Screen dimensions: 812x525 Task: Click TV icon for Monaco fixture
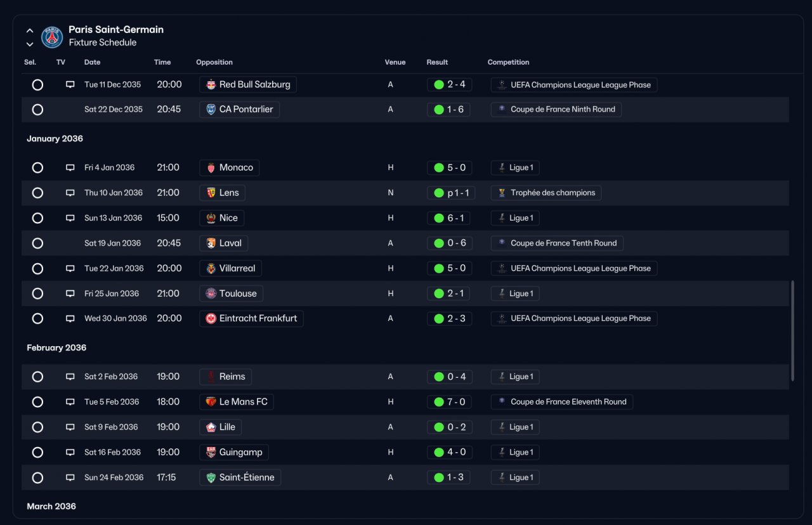tap(70, 168)
